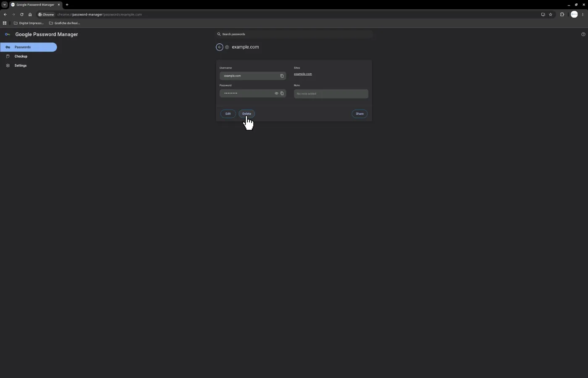Viewport: 588px width, 378px height.
Task: Open the Digital Impressi... bookmark folder
Action: [x=29, y=23]
